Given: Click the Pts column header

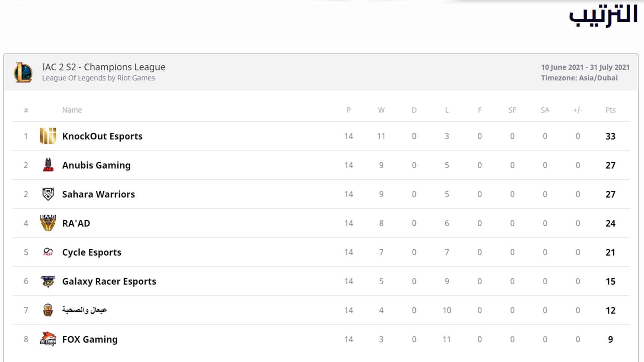Looking at the screenshot, I should (x=610, y=110).
